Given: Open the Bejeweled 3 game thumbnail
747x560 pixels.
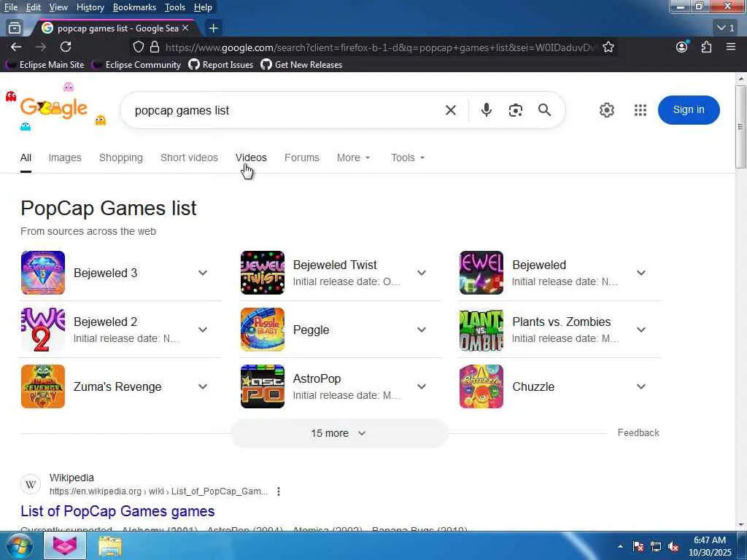Looking at the screenshot, I should tap(43, 273).
